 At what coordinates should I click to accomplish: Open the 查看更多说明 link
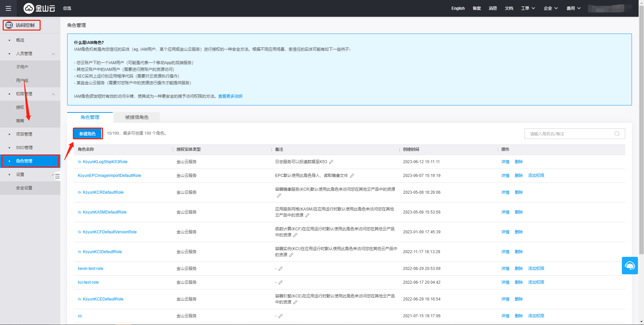[230, 96]
